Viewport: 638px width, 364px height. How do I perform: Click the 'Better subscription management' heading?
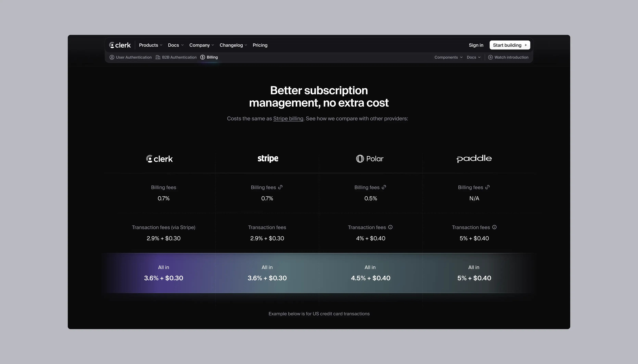coord(319,96)
